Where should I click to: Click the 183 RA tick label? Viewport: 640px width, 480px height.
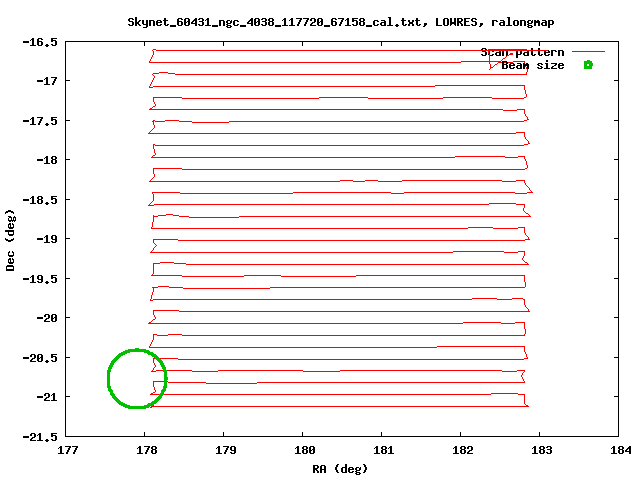(x=542, y=450)
